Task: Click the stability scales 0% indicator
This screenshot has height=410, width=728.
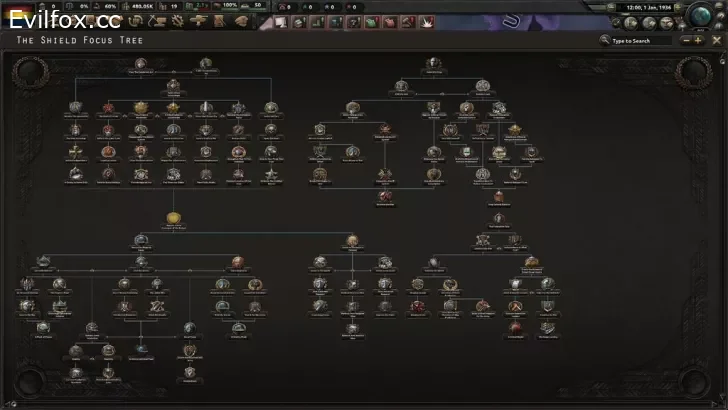Action: pos(77,7)
